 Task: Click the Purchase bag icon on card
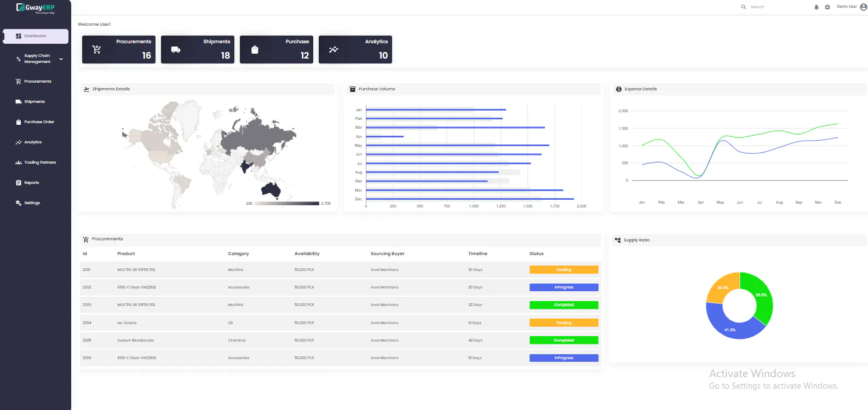255,49
